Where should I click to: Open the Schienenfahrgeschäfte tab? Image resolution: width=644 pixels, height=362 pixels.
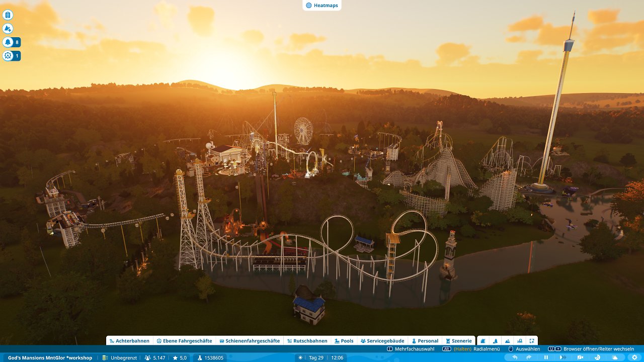coord(250,341)
